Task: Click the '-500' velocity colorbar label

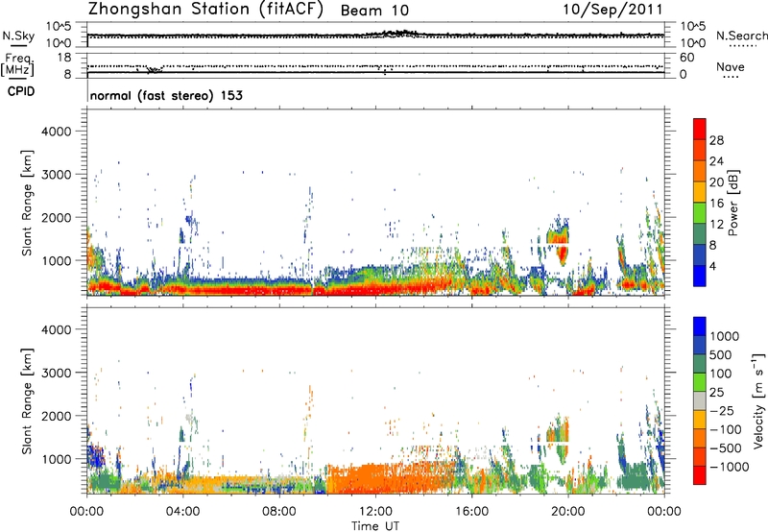Action: (726, 448)
